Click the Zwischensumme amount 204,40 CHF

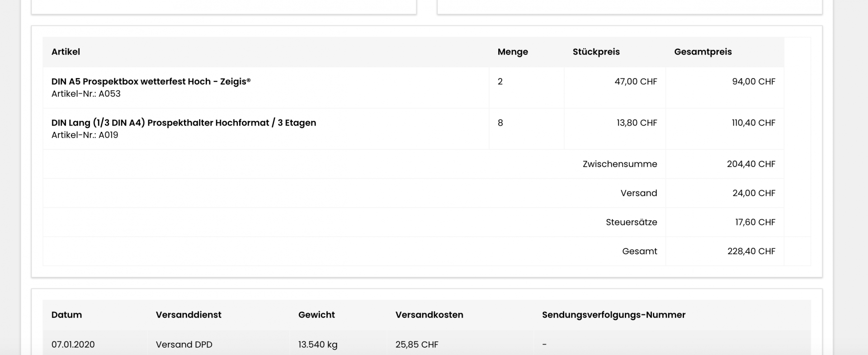751,164
